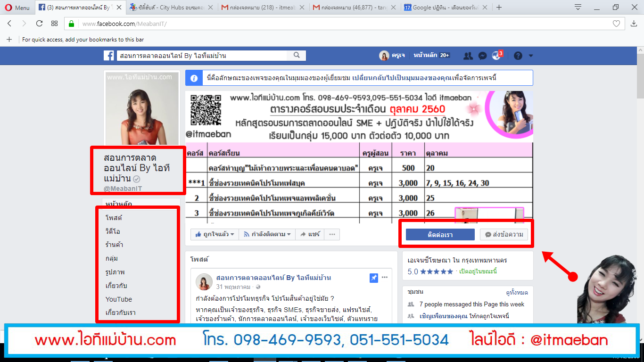The image size is (644, 362).
Task: Expand the account dropdown arrow in header
Action: tap(531, 56)
